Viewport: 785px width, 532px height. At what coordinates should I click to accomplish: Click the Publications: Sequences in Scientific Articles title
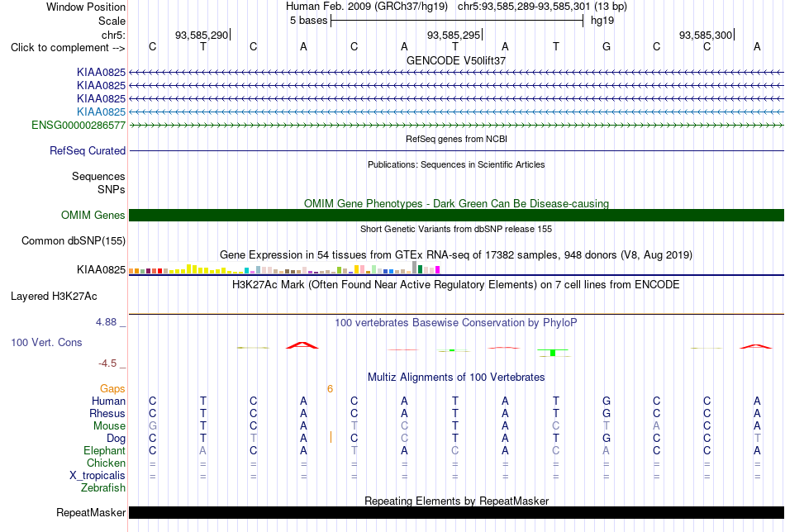pyautogui.click(x=456, y=164)
